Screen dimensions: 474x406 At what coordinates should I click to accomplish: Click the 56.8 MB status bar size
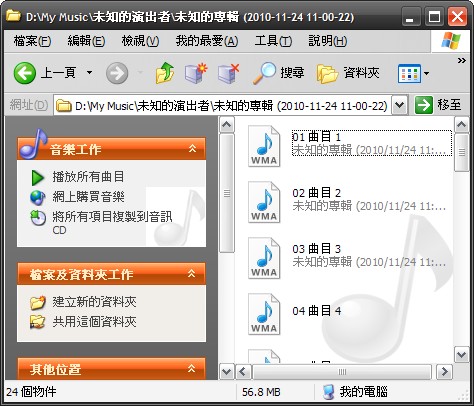click(261, 392)
